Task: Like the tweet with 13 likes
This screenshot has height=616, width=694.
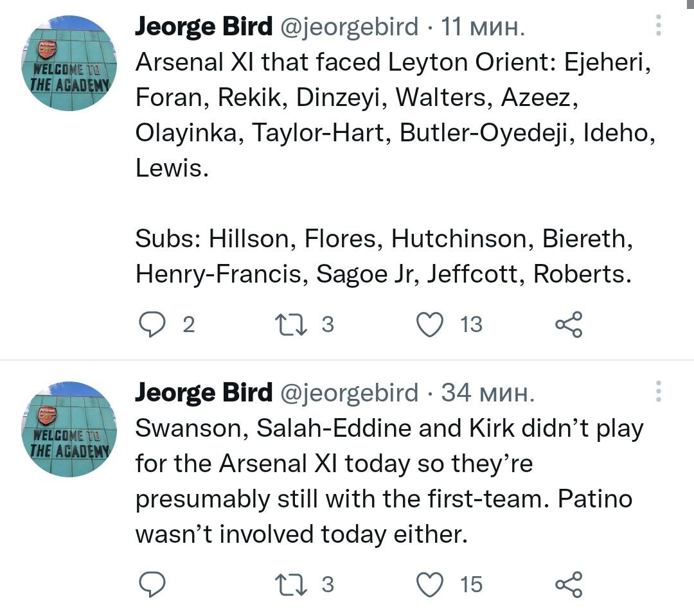Action: coord(431,324)
